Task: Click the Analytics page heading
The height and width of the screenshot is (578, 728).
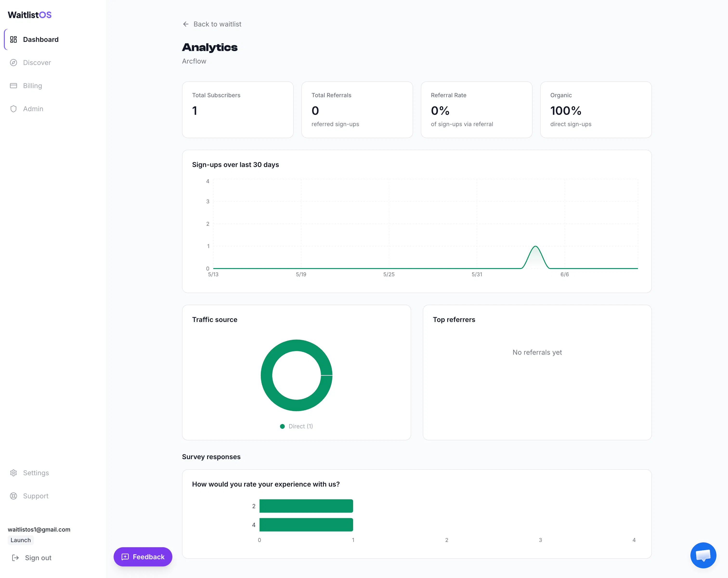Action: [x=210, y=47]
